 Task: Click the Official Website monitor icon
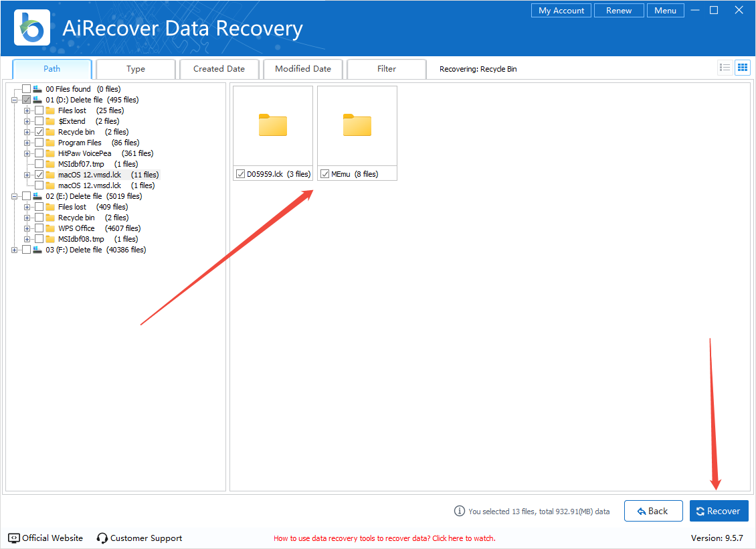pos(14,538)
